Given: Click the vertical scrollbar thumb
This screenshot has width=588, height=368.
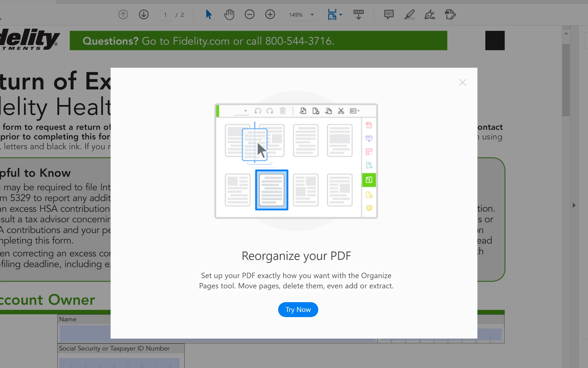Looking at the screenshot, I should click(x=566, y=80).
